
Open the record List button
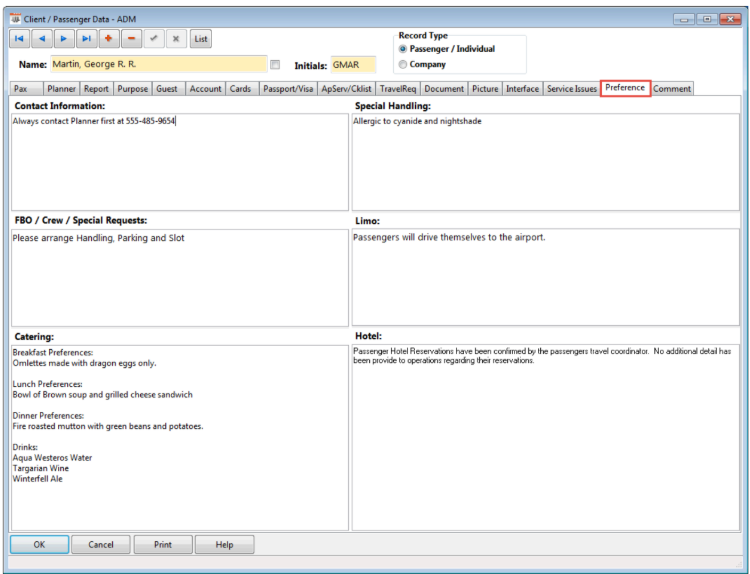201,39
